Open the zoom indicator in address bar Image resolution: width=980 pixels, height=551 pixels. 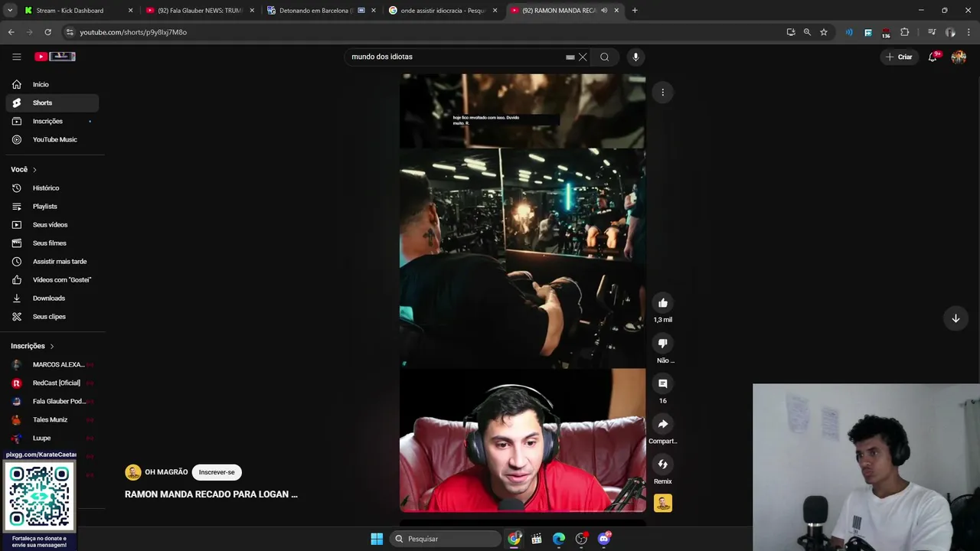pos(807,32)
